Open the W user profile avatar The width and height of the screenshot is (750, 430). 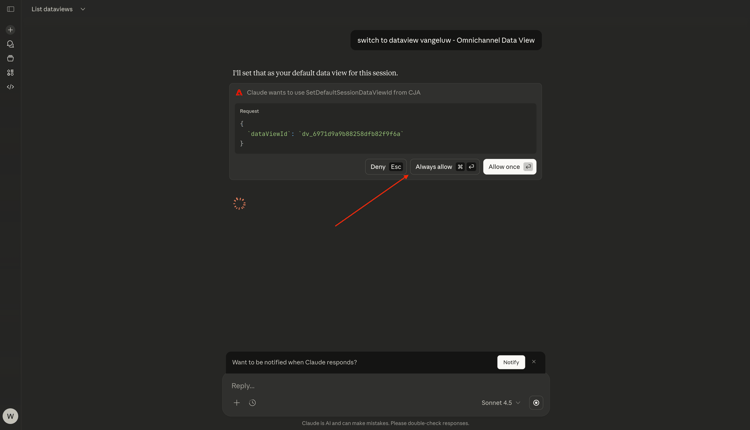click(11, 416)
